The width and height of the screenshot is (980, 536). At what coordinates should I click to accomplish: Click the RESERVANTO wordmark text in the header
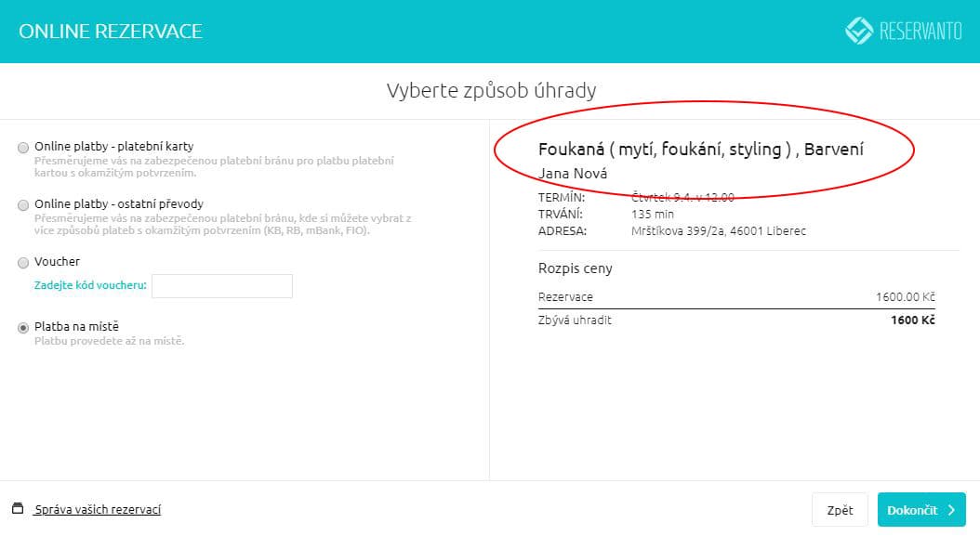(x=920, y=32)
